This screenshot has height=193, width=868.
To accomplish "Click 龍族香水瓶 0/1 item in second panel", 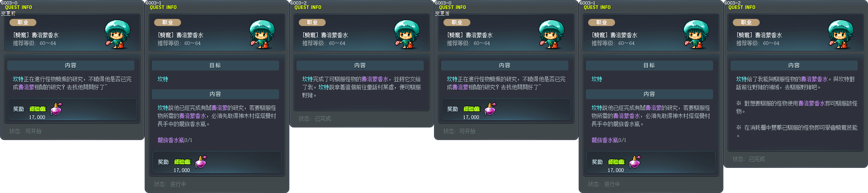I will pos(175,140).
